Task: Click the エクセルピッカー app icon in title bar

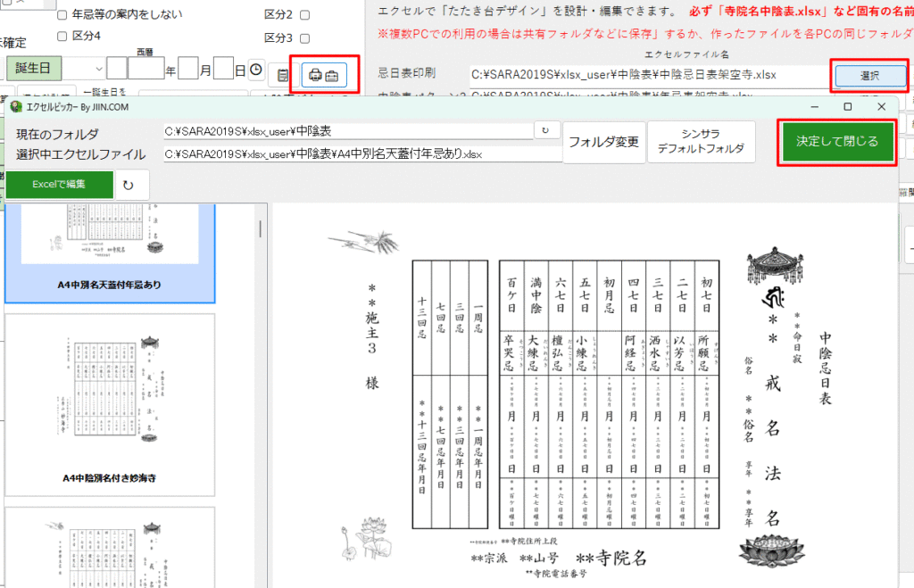Action: click(x=17, y=107)
